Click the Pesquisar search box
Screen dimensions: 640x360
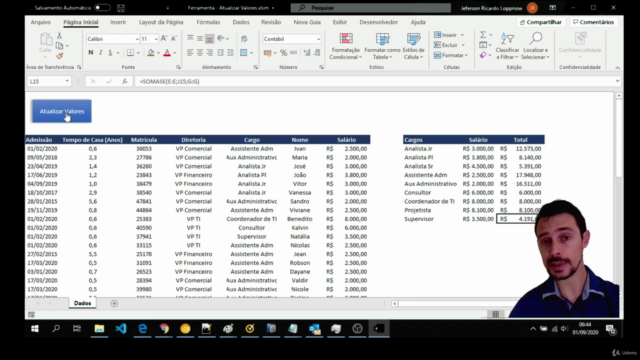tap(371, 8)
